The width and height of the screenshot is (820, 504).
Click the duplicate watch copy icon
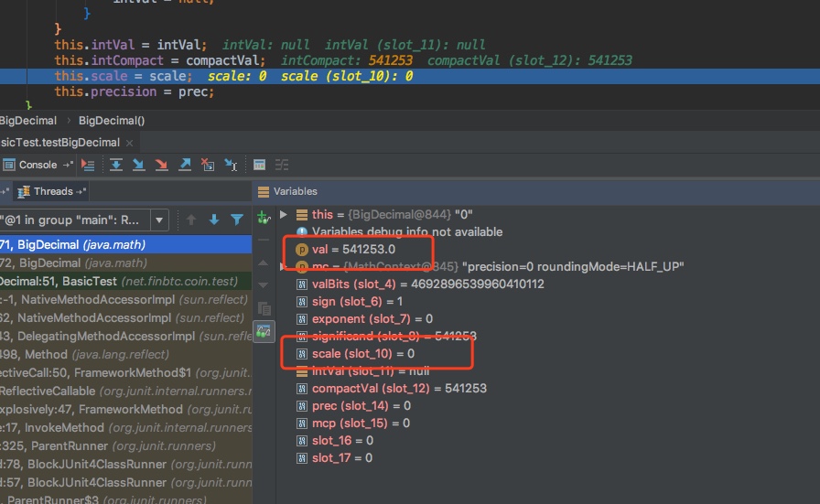[264, 308]
